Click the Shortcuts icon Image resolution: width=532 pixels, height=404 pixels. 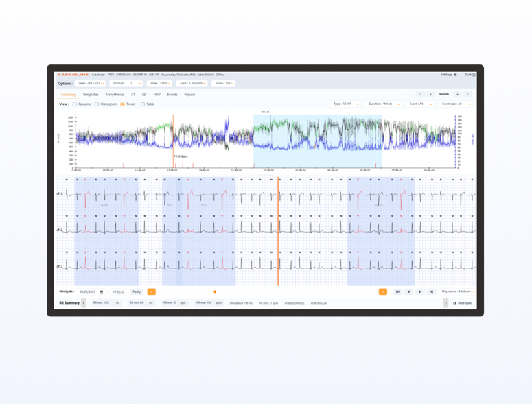coord(454,303)
